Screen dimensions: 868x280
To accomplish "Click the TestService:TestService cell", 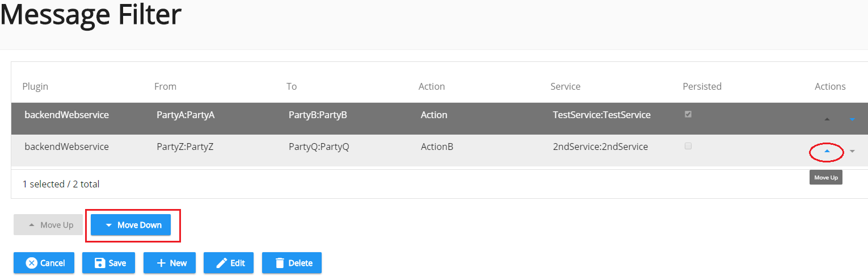I will click(x=601, y=115).
